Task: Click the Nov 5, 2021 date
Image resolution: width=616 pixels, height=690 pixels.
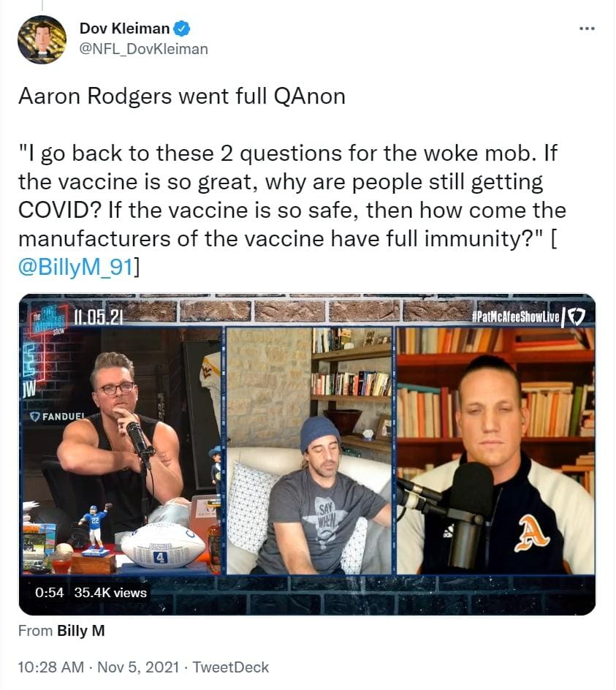Action: pos(138,667)
